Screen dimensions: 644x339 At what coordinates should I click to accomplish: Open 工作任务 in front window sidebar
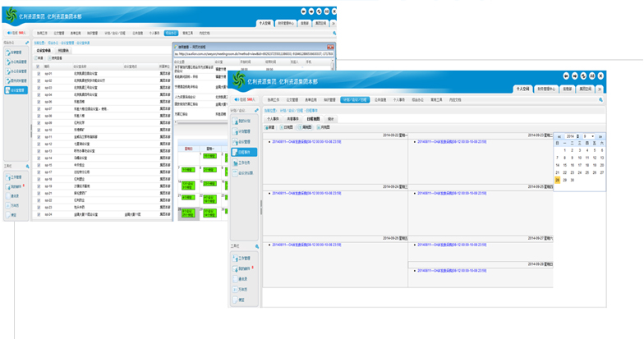pos(245,163)
